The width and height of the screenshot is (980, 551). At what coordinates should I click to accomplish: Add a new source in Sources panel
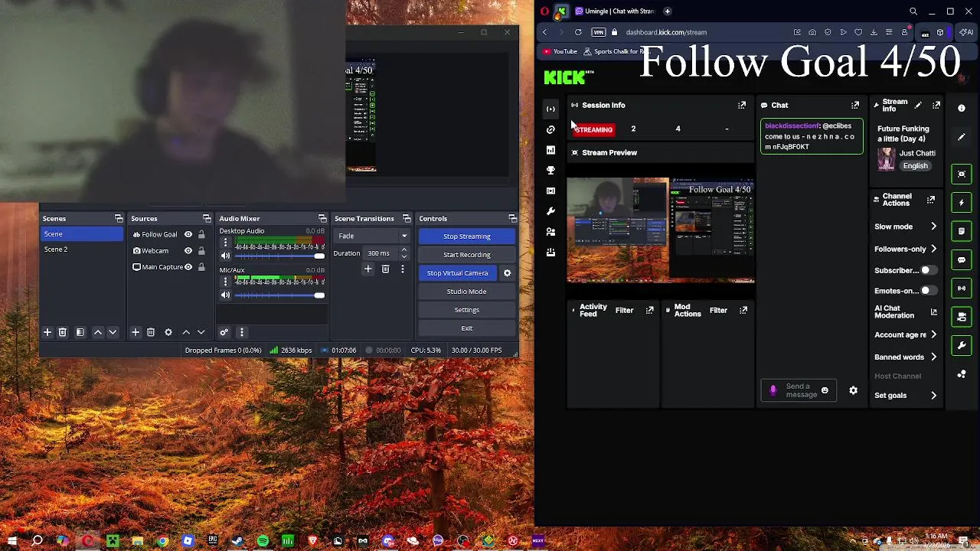[x=136, y=332]
